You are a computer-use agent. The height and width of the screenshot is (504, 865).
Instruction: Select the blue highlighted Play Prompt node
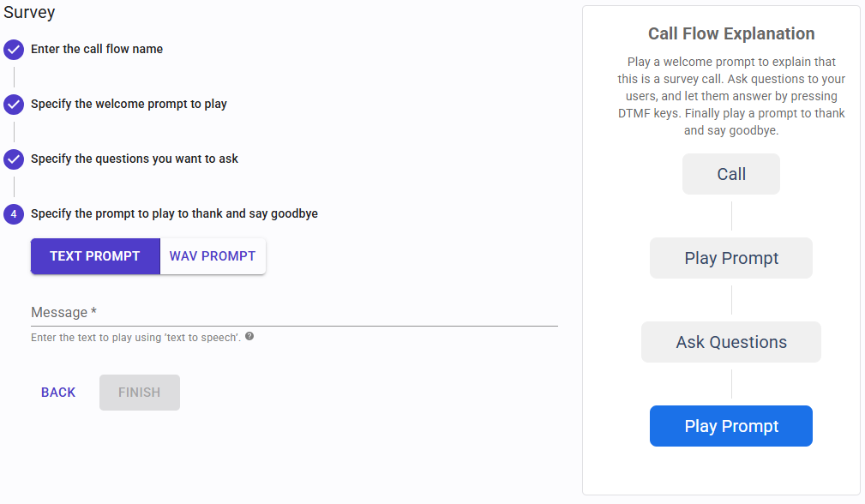[x=731, y=426]
